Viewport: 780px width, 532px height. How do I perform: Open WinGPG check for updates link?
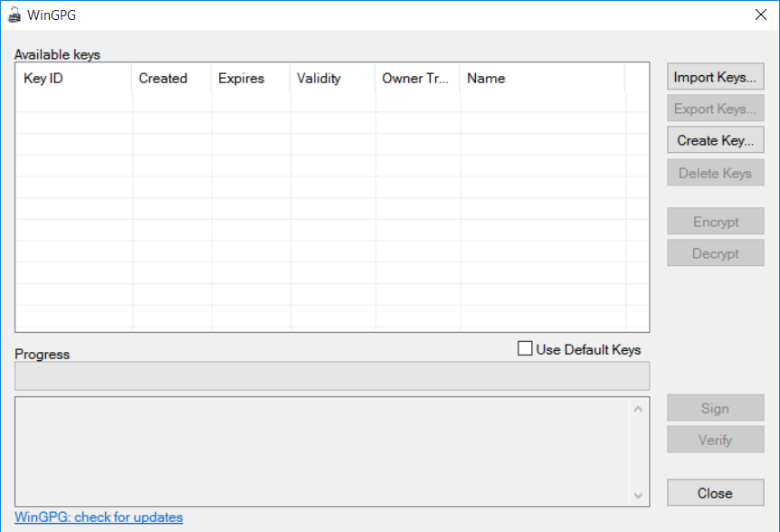pos(99,518)
